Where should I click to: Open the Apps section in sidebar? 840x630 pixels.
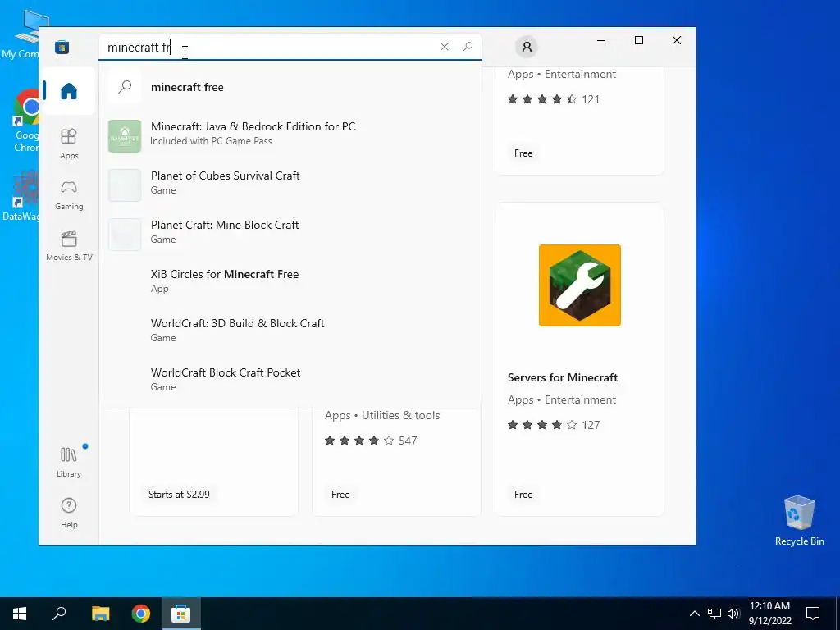(x=69, y=144)
